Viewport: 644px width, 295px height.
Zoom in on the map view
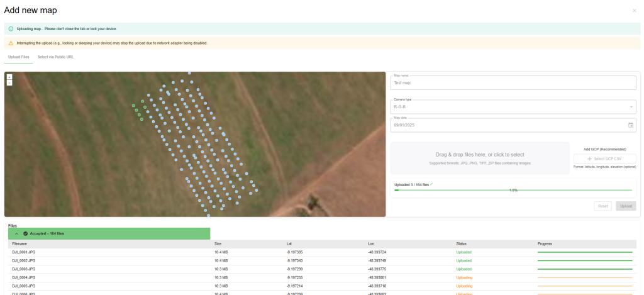(9, 77)
